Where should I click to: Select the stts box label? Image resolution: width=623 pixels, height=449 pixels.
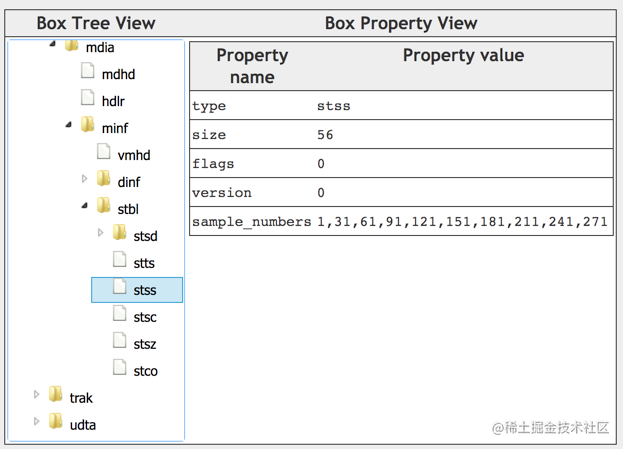144,263
